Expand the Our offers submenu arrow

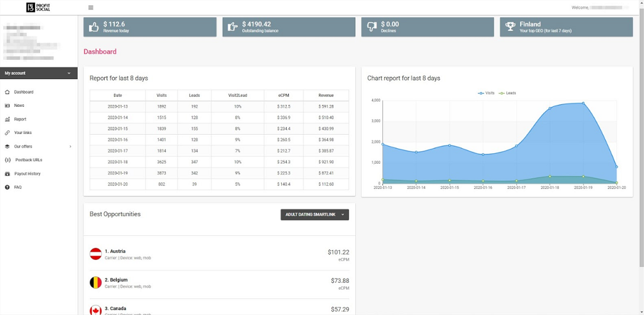(70, 146)
